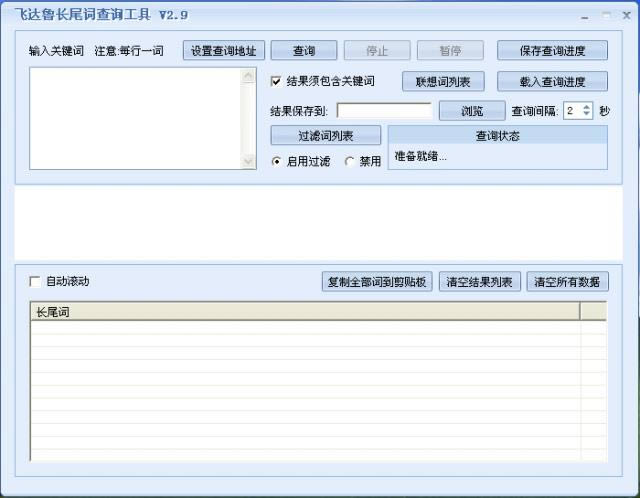The height and width of the screenshot is (498, 640).
Task: Open the 过滤词列表 button
Action: pos(325,136)
